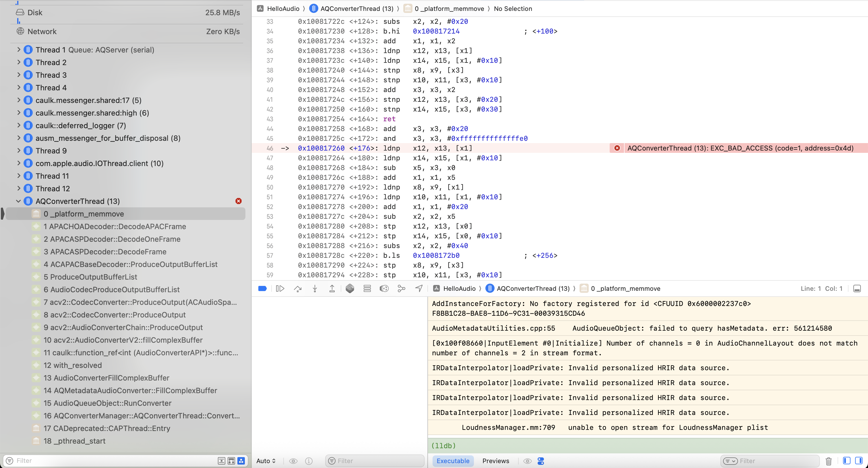Click branch address 0x100817214 link
The width and height of the screenshot is (868, 468).
click(436, 31)
